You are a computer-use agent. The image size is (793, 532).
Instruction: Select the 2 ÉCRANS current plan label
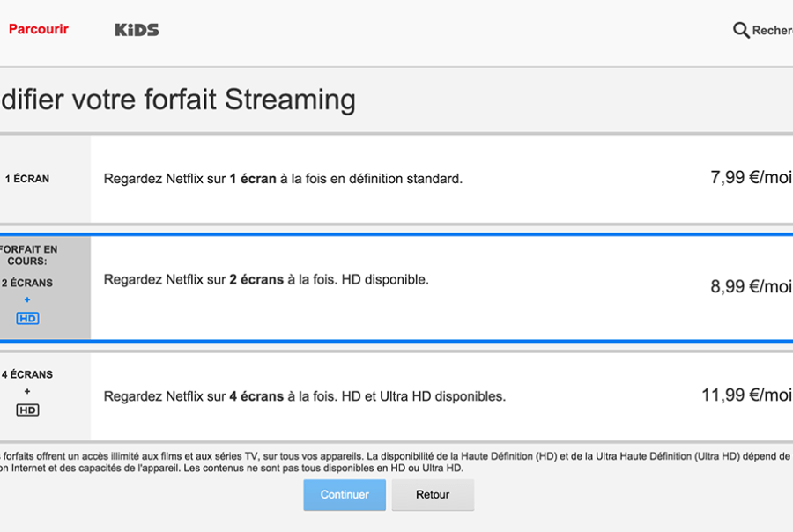[x=26, y=283]
